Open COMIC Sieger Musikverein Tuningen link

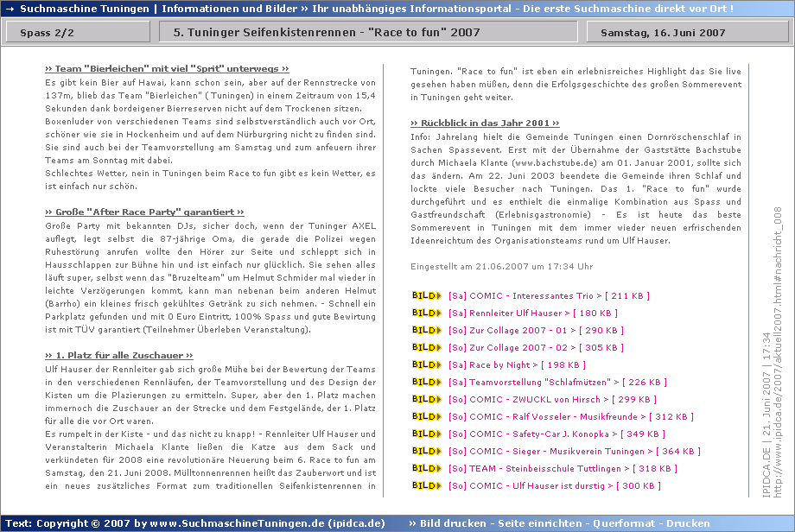tap(574, 451)
